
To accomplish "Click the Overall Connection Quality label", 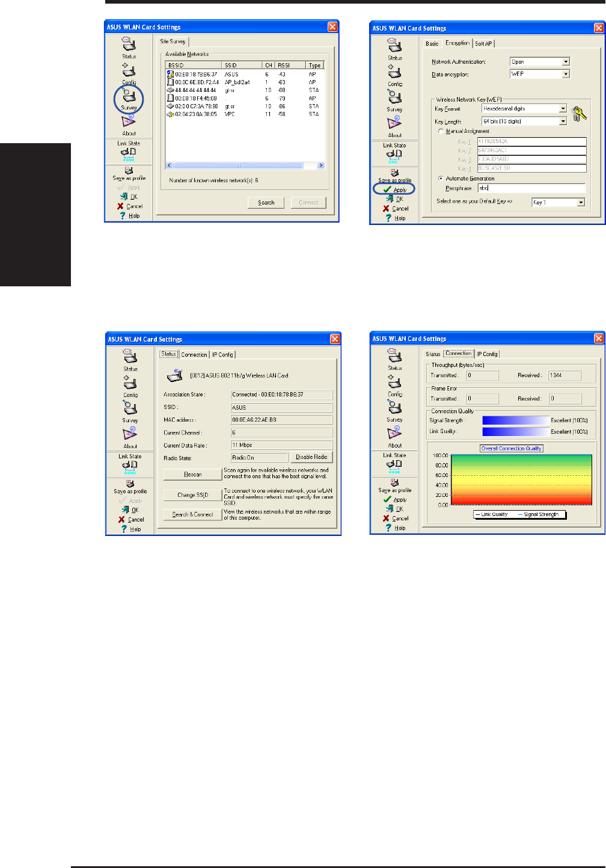I will coord(512,449).
